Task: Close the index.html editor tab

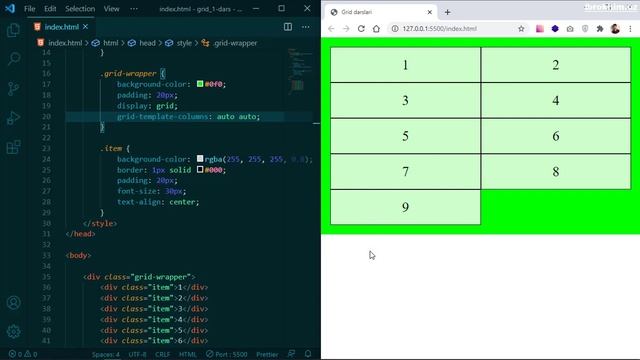Action: click(85, 27)
